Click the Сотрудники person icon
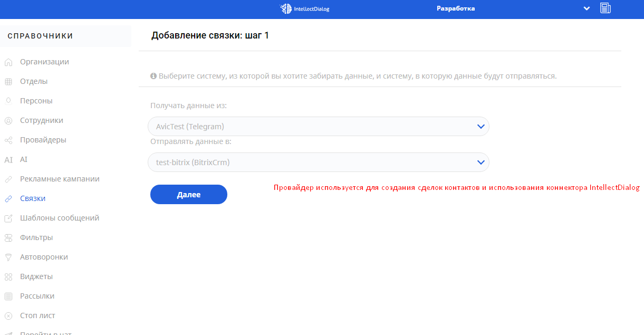Screen dimensions: 644x335 coord(8,121)
